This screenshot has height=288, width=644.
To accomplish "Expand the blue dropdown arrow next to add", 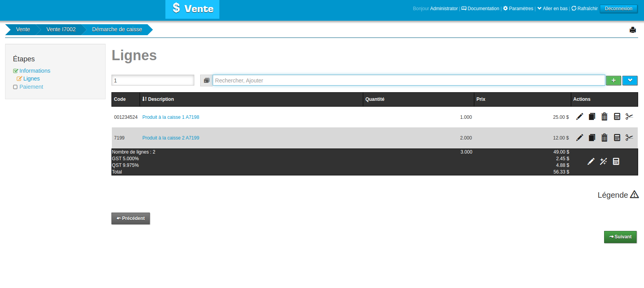I will click(630, 80).
